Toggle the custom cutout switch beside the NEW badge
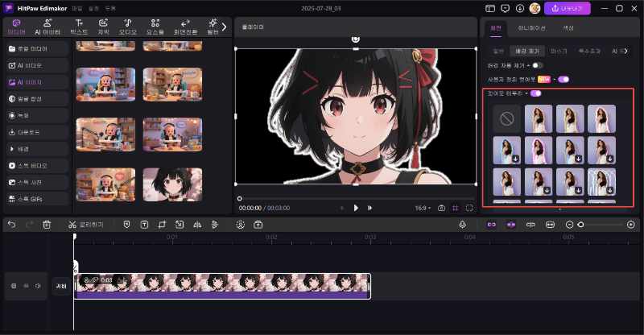 click(563, 80)
